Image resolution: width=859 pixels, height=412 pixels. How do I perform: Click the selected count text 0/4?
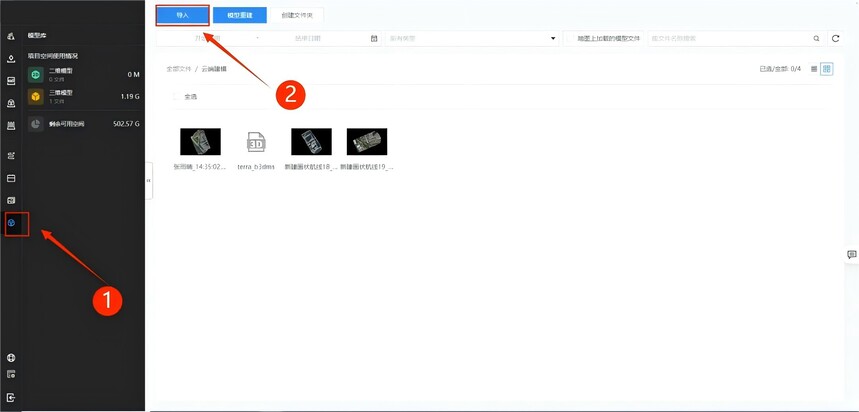click(x=780, y=69)
